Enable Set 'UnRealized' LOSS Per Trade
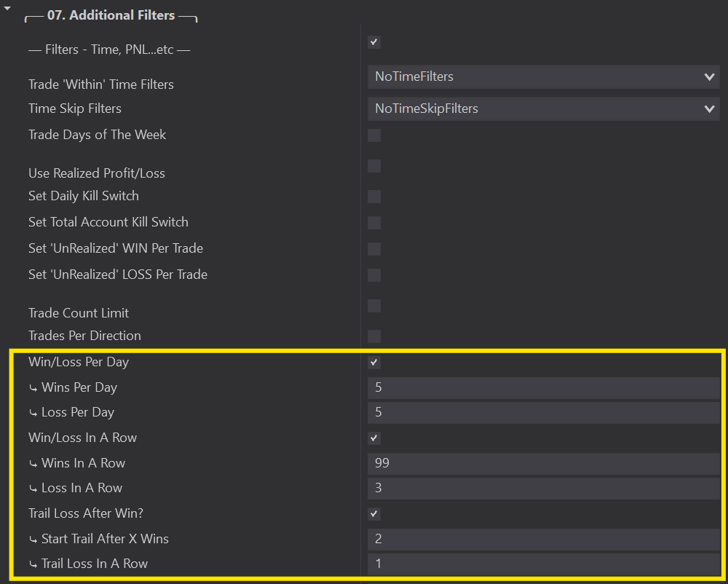The height and width of the screenshot is (584, 728). (x=374, y=275)
